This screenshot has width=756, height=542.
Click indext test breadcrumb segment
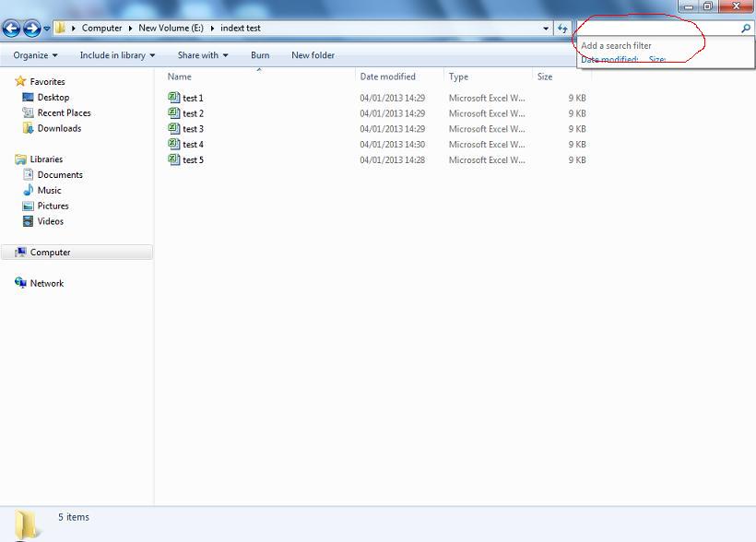pyautogui.click(x=240, y=28)
